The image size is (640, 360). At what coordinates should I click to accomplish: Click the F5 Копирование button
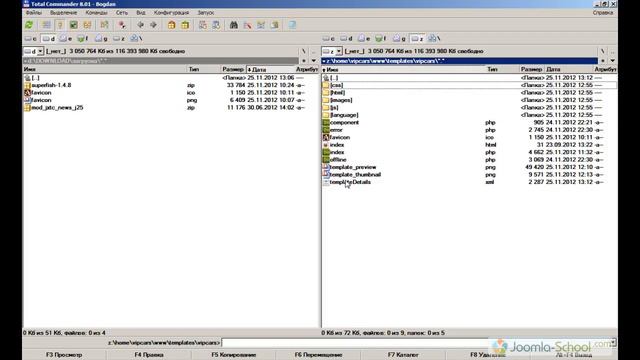click(233, 355)
